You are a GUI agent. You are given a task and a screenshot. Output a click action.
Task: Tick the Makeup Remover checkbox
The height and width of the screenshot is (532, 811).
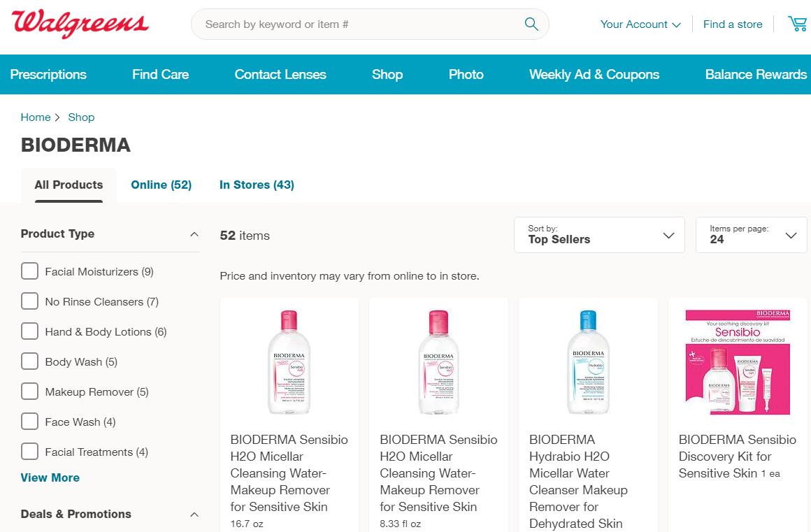[29, 391]
